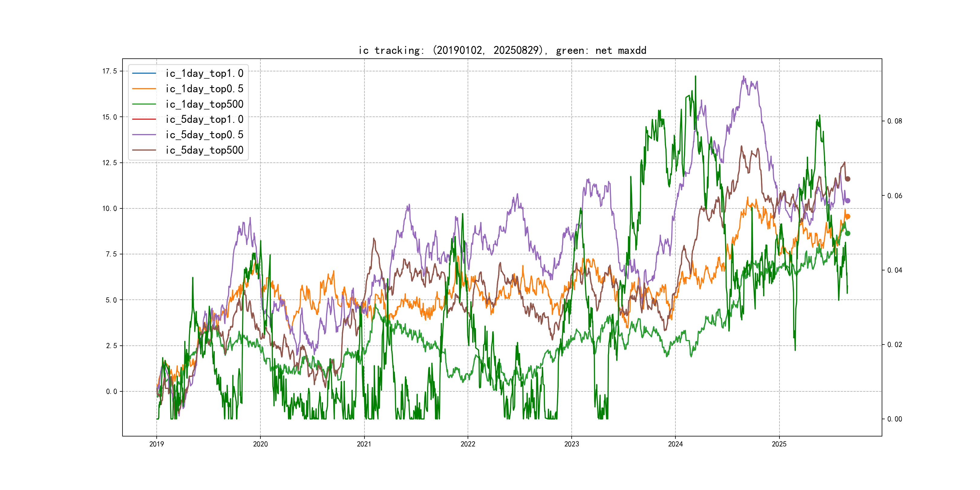Click the ic_1day_top500 legend label
Image resolution: width=980 pixels, height=490 pixels.
tap(204, 104)
